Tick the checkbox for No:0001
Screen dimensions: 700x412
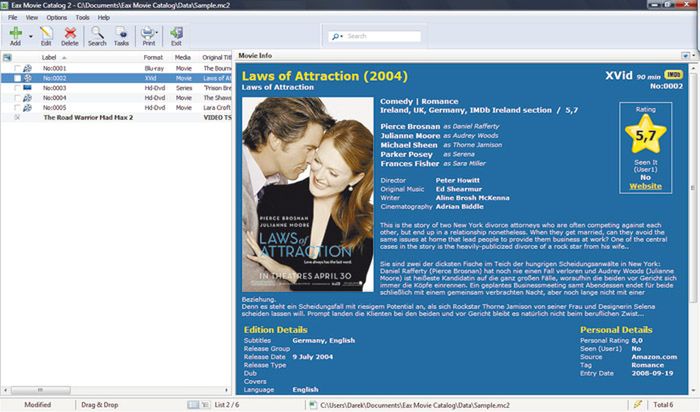17,68
